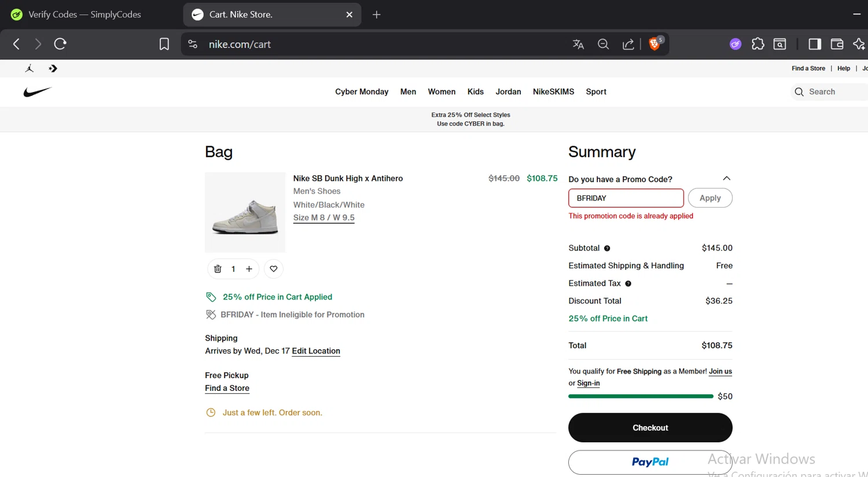Click the already applied error message

[x=631, y=216]
